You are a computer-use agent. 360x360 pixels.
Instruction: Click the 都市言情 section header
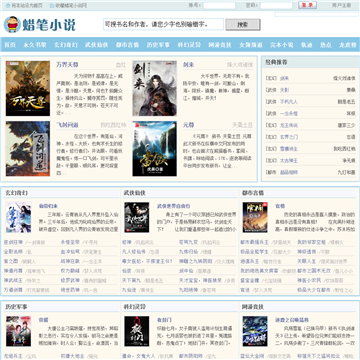[253, 193]
